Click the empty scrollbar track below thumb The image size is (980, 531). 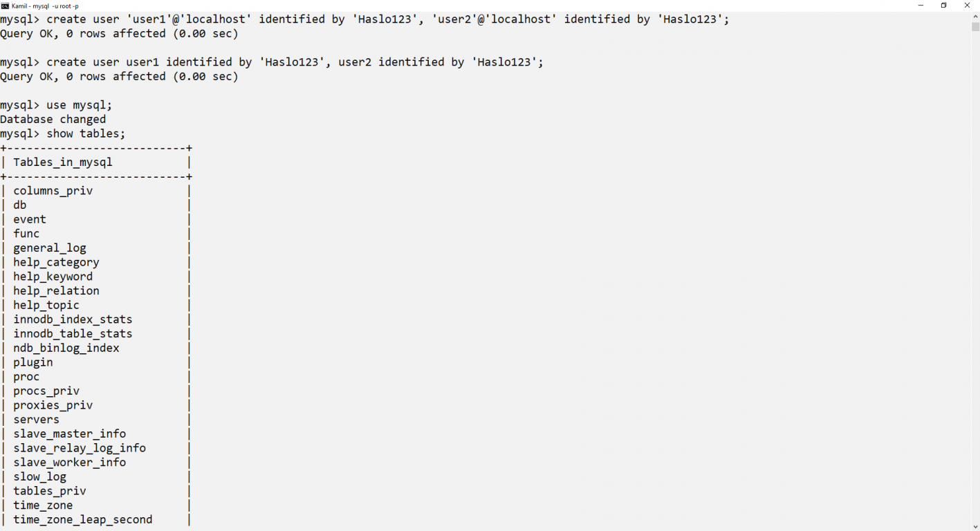coord(975,277)
